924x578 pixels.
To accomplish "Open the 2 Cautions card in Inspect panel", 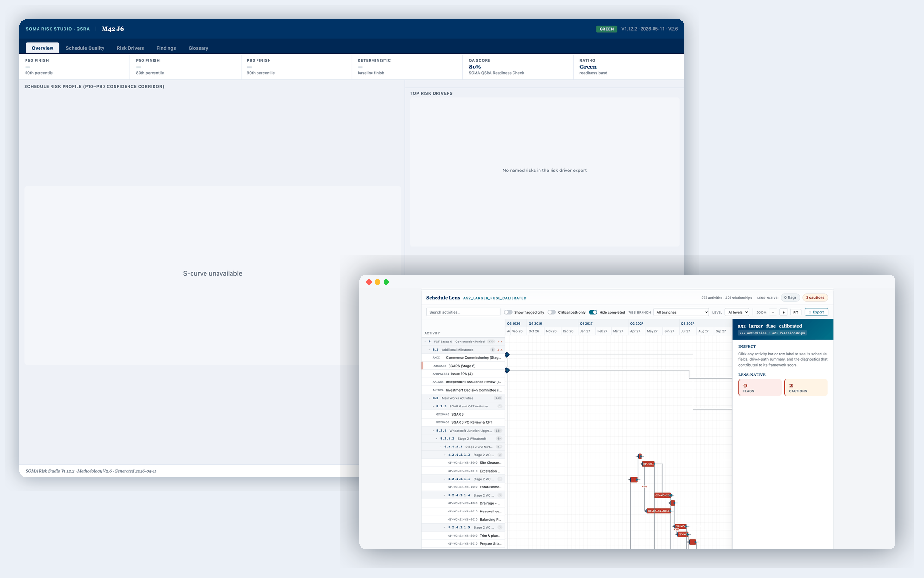I will (806, 388).
